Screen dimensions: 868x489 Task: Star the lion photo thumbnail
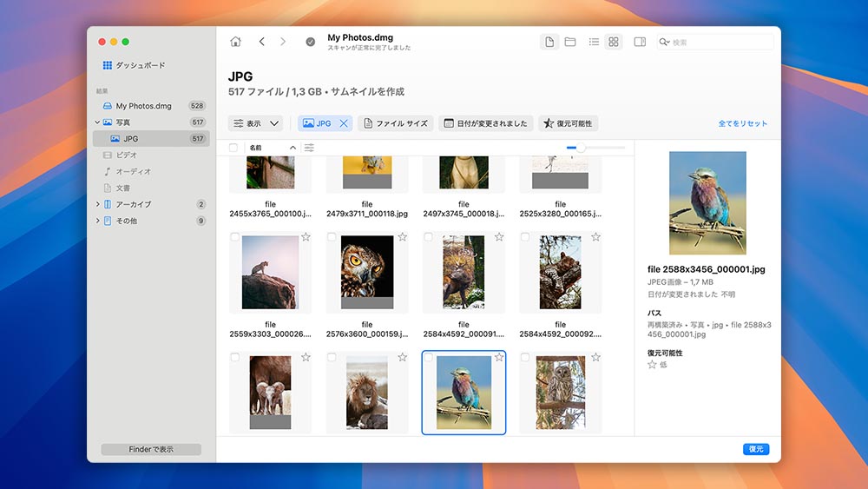(403, 357)
